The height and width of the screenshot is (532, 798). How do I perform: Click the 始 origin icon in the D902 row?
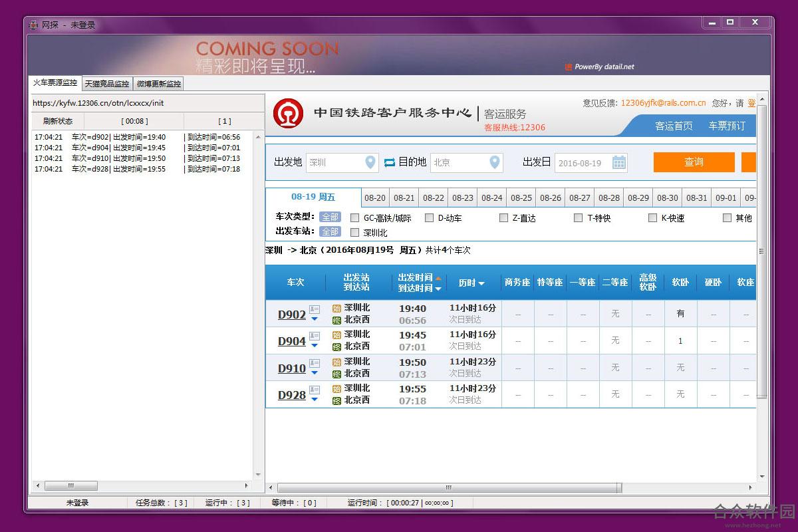click(336, 308)
